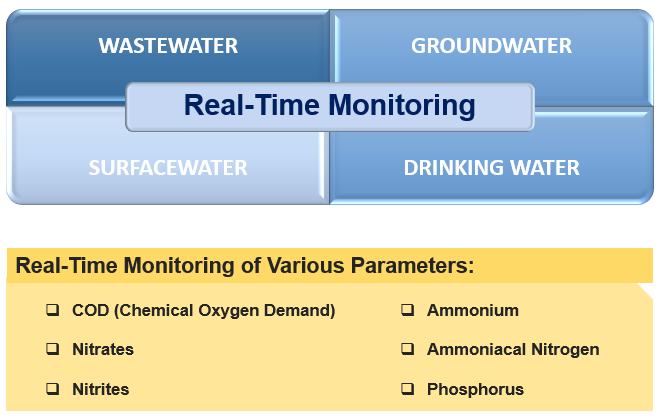Image resolution: width=663 pixels, height=418 pixels.
Task: Choose the DRINKING WATER tile
Action: tap(491, 168)
